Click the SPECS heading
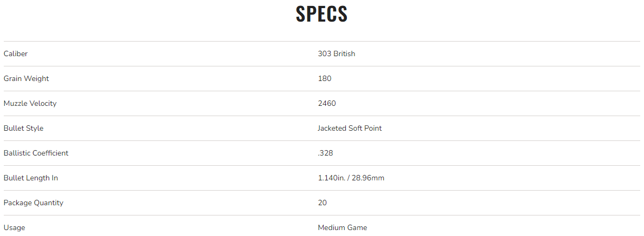This screenshot has width=644, height=236. point(321,14)
